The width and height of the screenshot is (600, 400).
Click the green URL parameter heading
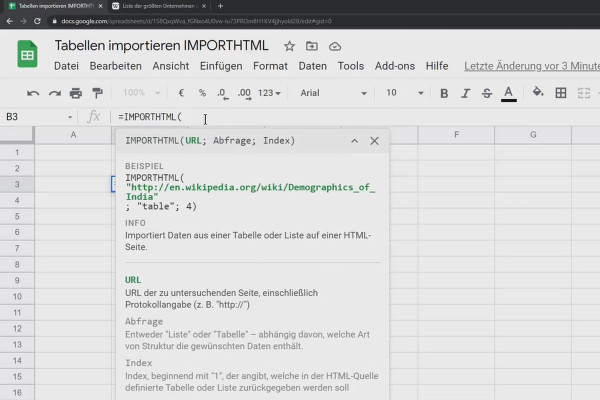click(133, 280)
